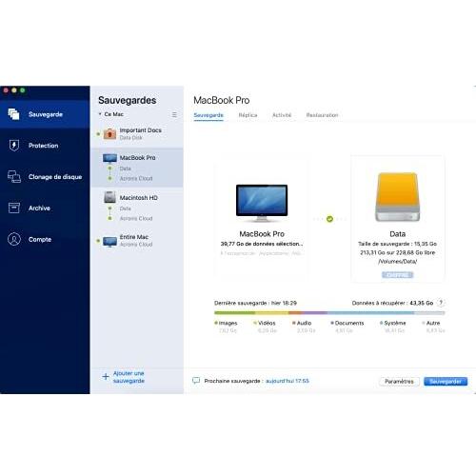Select the Entire Mac monitor icon
476x476 pixels.
pos(109,242)
